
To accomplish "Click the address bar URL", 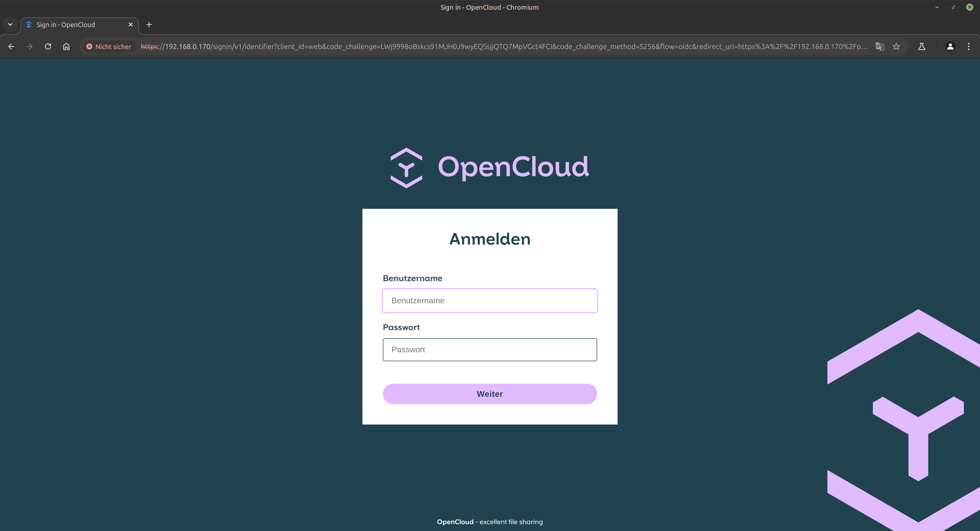I will tap(504, 46).
